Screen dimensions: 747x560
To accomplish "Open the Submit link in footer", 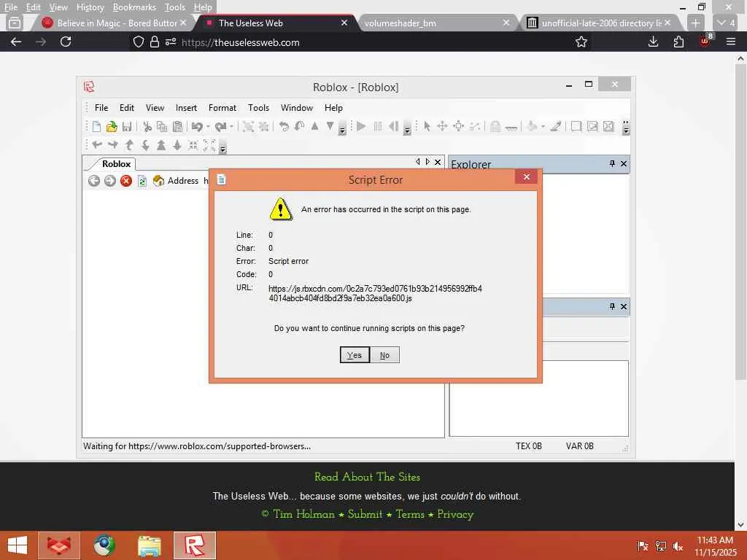I will coord(365,514).
